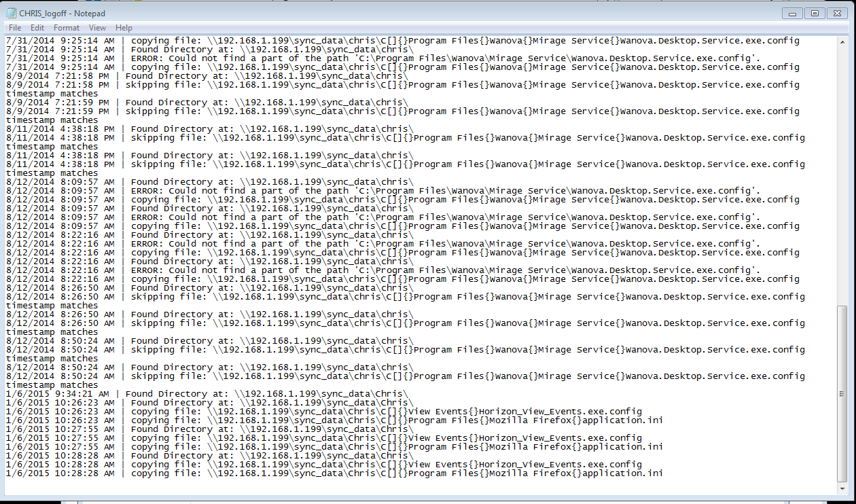Screen dimensions: 856x504
Task: Click the CHRIS_logoff - Notepad title text
Action: pos(63,13)
